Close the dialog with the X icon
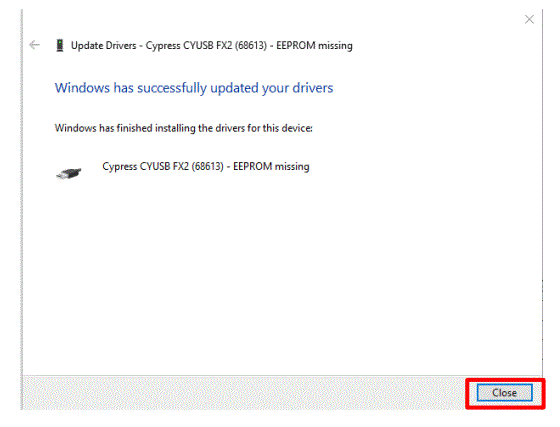This screenshot has width=560, height=427. [529, 19]
